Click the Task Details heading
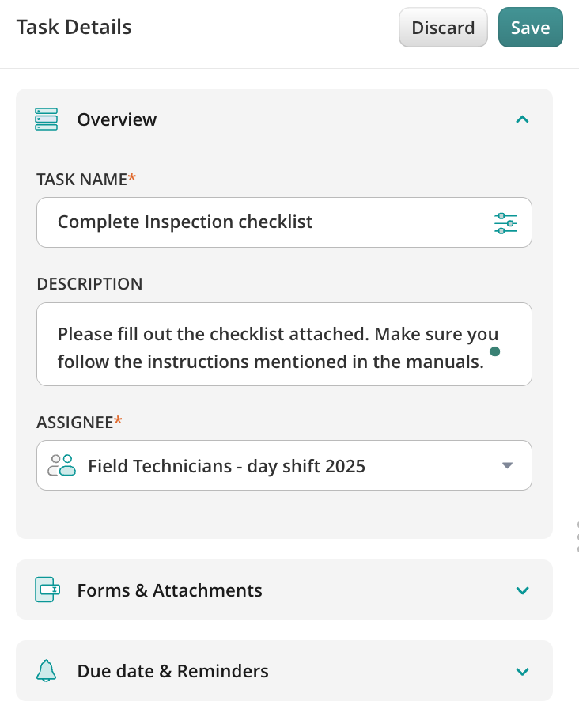Screen dimensions: 579x728 coord(74,28)
